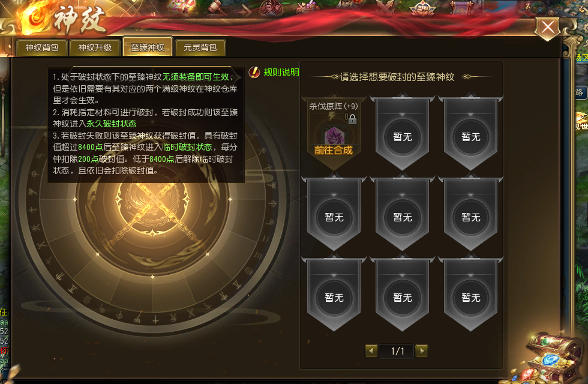
Task: Select the 至臻神纹 tab
Action: [x=148, y=47]
